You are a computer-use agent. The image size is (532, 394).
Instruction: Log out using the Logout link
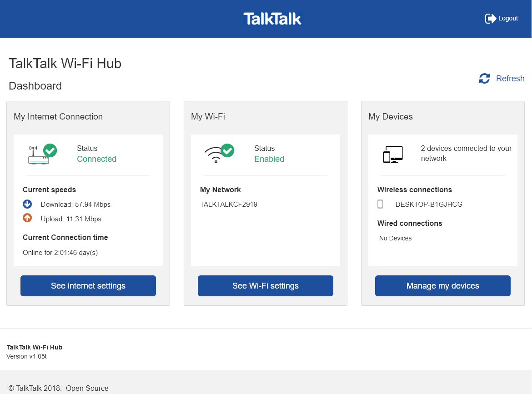[x=508, y=19]
